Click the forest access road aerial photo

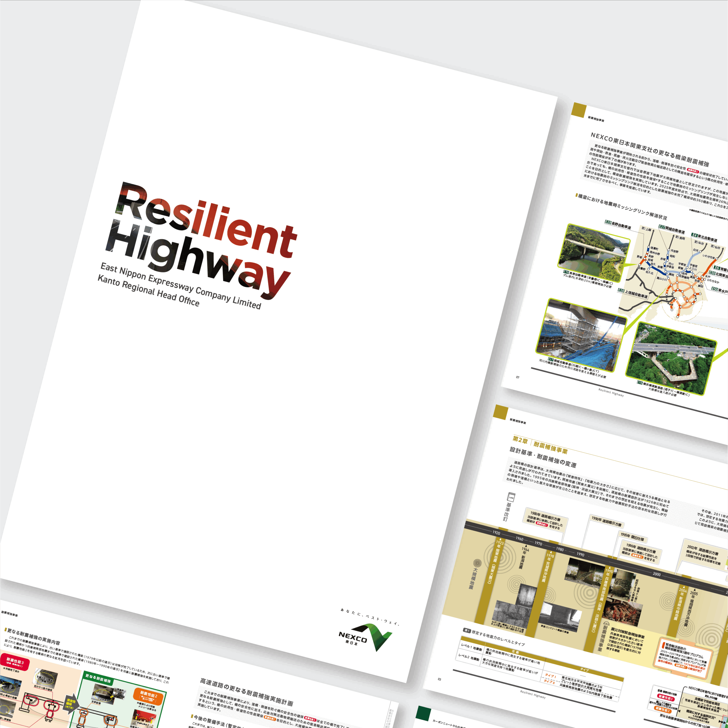671,358
